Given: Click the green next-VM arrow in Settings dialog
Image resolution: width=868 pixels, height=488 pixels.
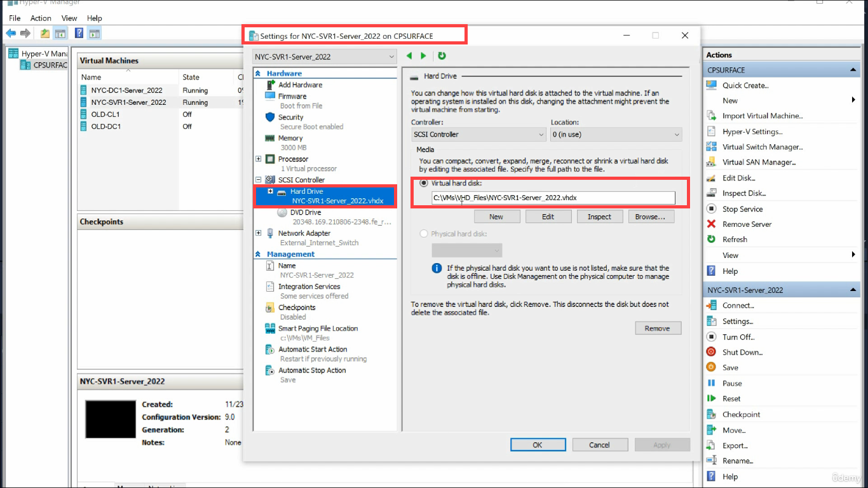Looking at the screenshot, I should coord(423,56).
